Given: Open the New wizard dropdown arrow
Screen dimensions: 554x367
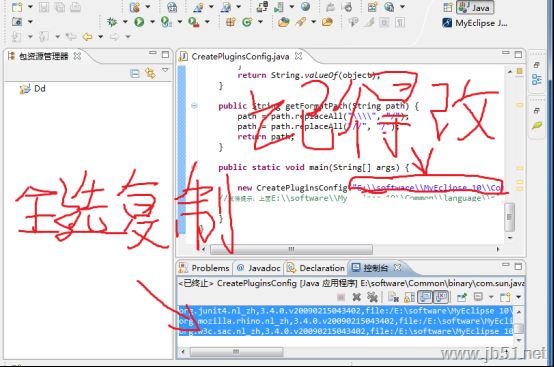Looking at the screenshot, I should tap(30, 7).
